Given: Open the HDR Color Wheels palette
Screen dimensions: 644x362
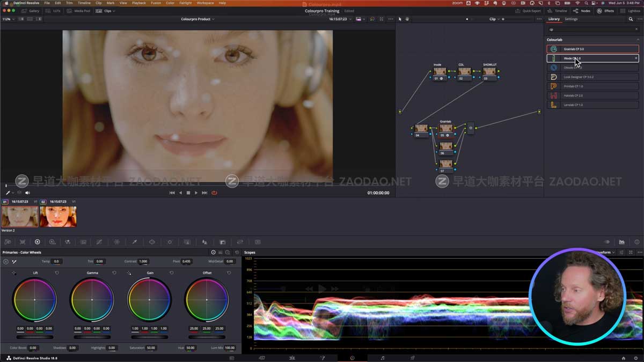Looking at the screenshot, I should (x=53, y=242).
